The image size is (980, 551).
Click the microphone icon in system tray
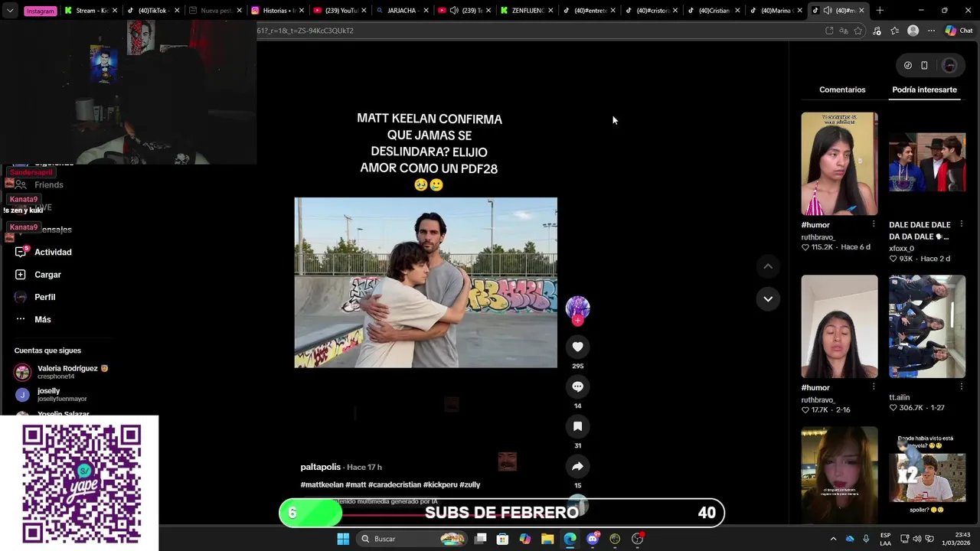point(866,539)
